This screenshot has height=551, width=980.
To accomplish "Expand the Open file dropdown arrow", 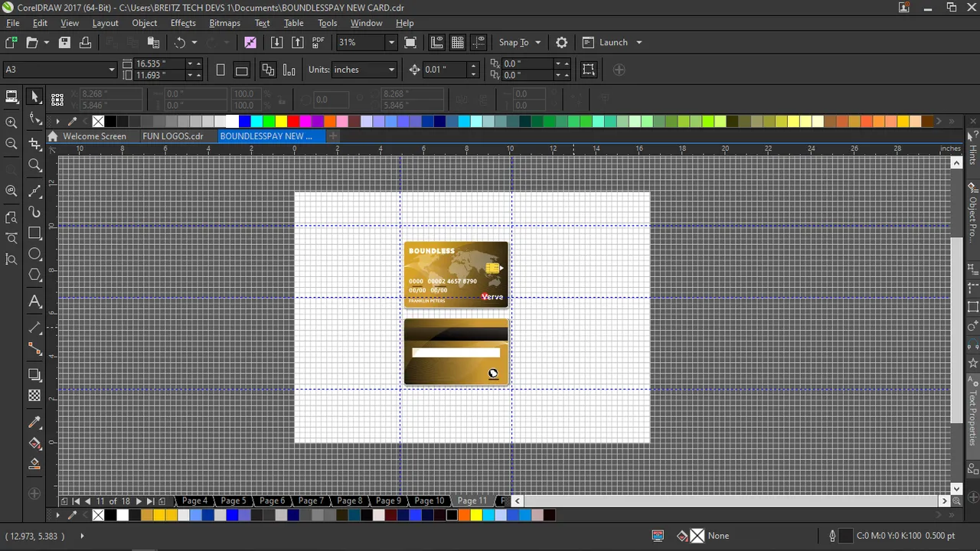I will pos(47,42).
